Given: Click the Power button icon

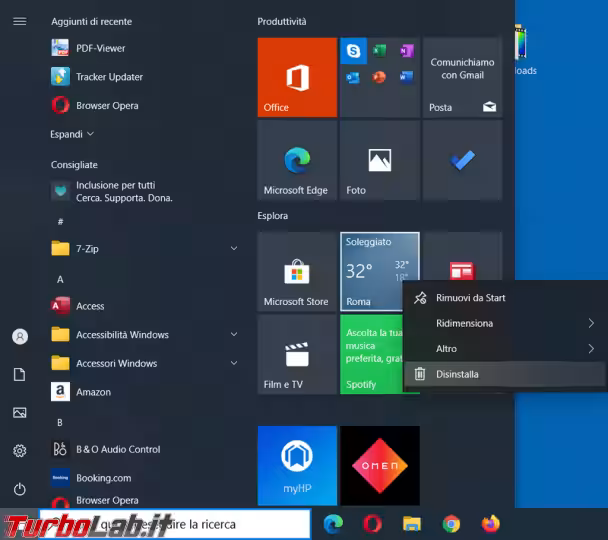Looking at the screenshot, I should (x=20, y=489).
